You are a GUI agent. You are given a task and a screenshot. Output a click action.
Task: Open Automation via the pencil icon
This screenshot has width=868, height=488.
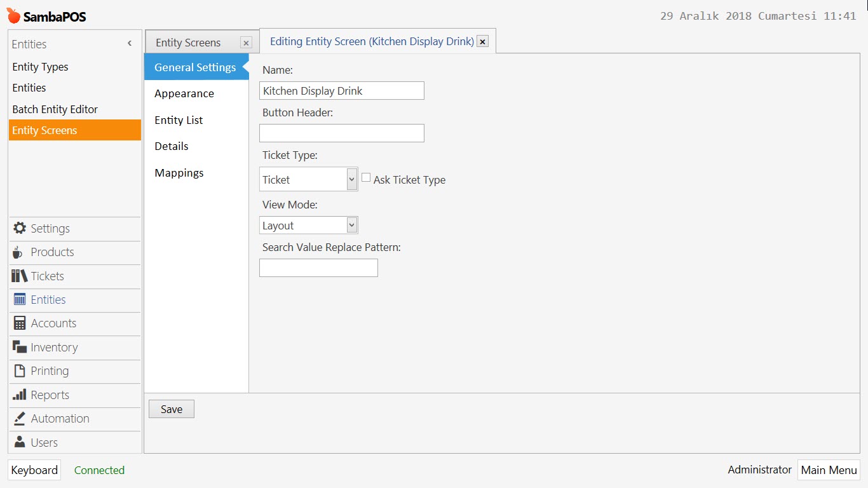pyautogui.click(x=20, y=419)
